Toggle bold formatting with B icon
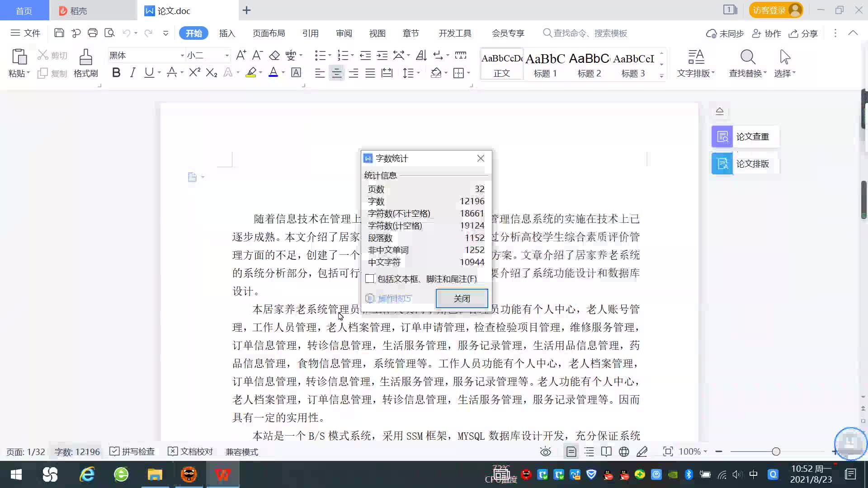868x488 pixels. click(x=116, y=73)
